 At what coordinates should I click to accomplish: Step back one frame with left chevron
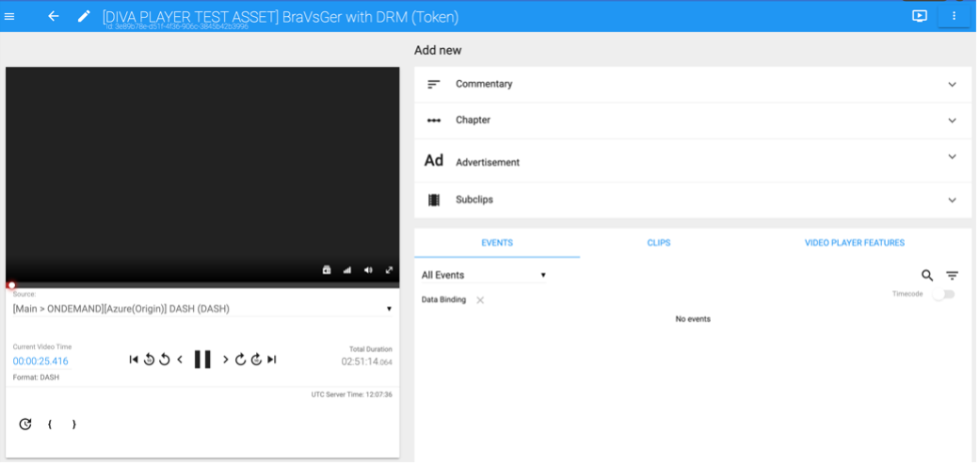[180, 360]
